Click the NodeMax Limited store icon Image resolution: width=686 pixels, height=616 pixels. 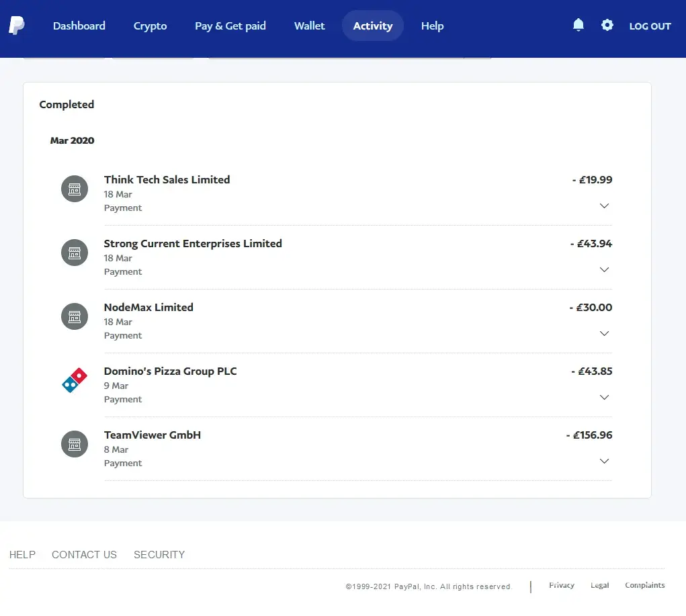pos(75,316)
